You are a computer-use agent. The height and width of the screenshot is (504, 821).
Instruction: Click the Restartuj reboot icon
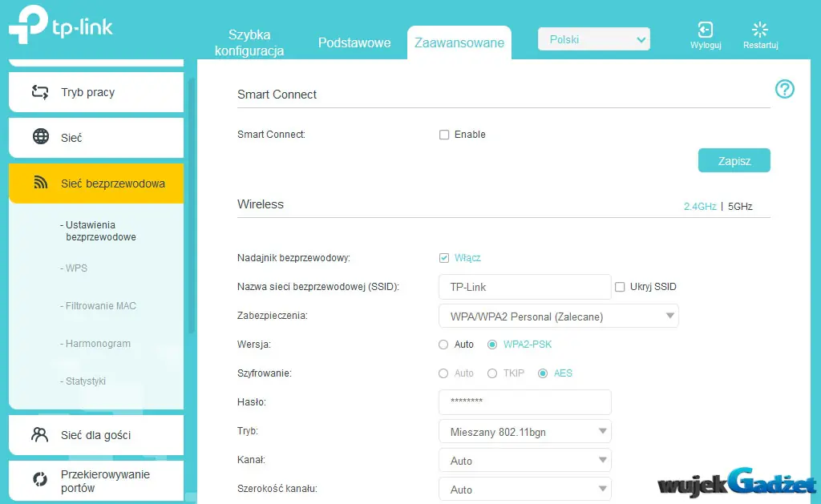760,30
